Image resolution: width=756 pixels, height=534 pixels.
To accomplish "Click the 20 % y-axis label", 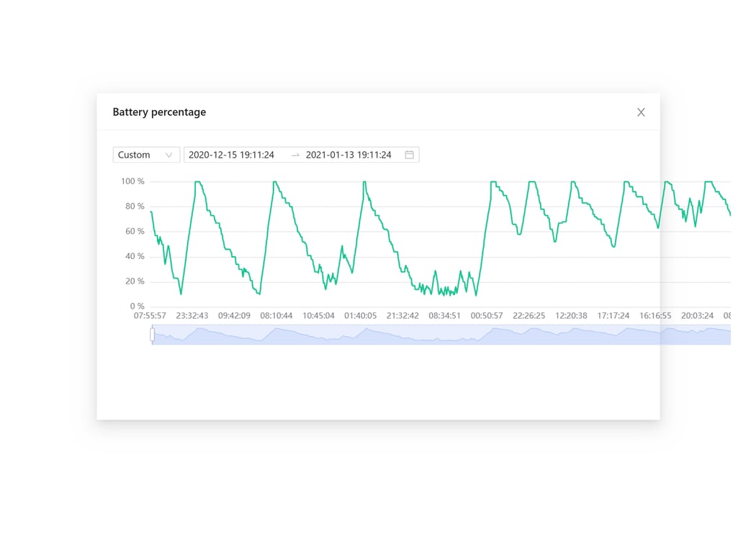I will tap(135, 281).
